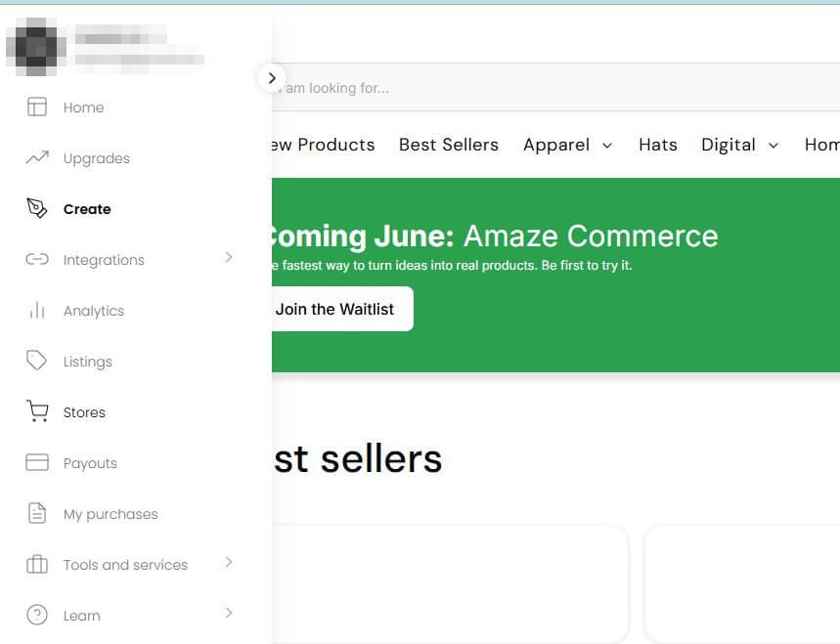Click the Stores shopping cart icon
This screenshot has width=840, height=644.
(37, 411)
